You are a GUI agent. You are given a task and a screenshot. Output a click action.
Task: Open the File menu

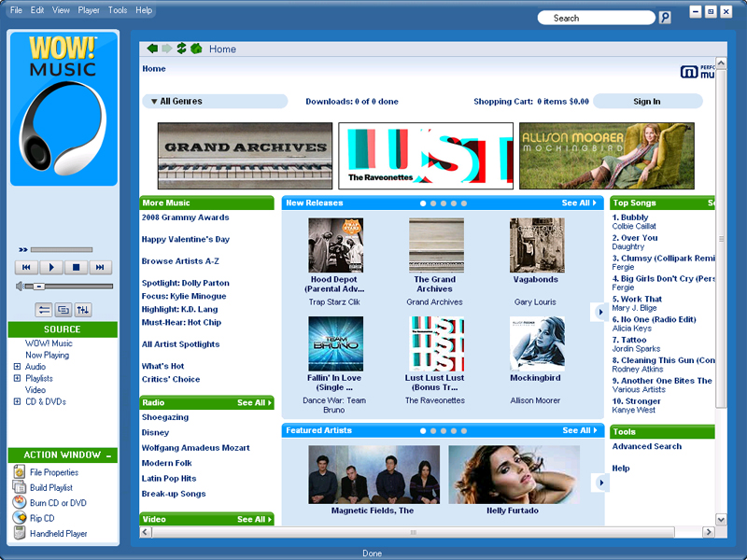point(16,10)
